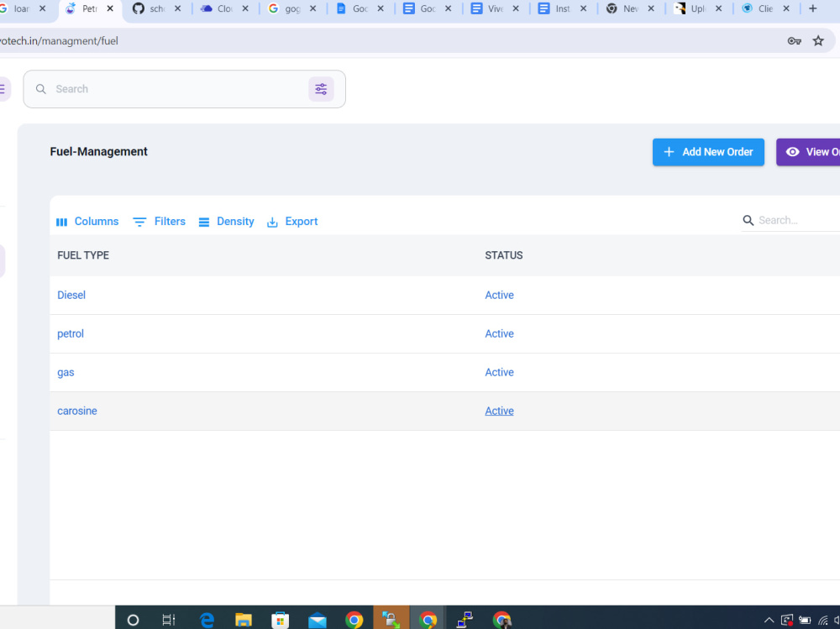Click the magnifier icon in top search box
The image size is (840, 629).
(x=40, y=89)
